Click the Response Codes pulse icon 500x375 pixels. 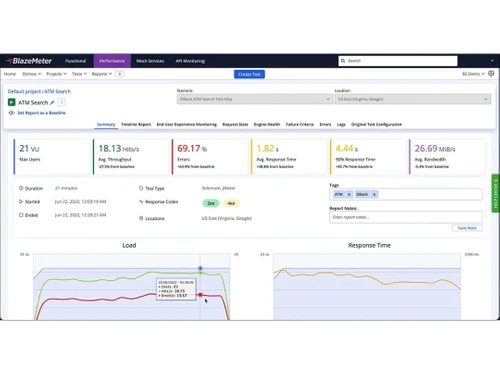coord(141,202)
